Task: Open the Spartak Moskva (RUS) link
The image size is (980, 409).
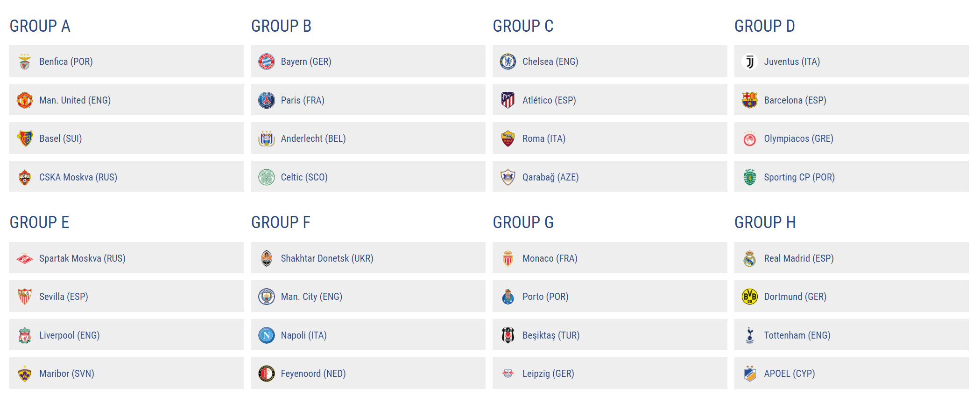Action: click(x=82, y=258)
